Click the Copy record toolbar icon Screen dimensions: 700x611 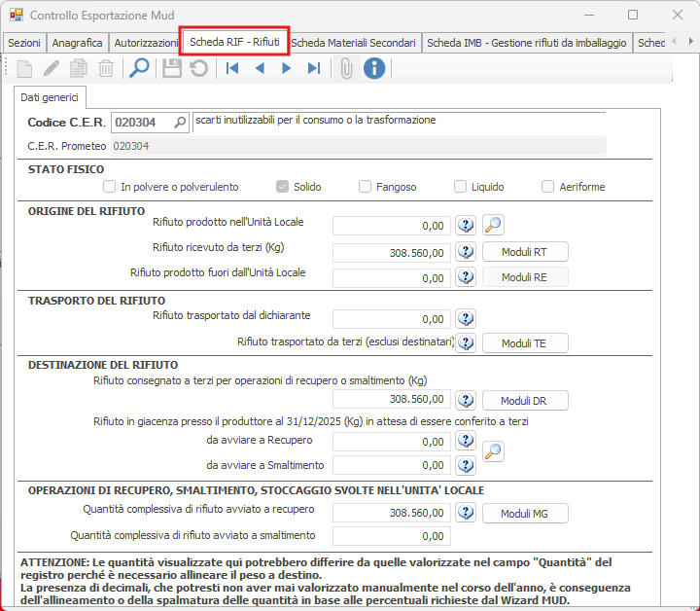(x=79, y=69)
